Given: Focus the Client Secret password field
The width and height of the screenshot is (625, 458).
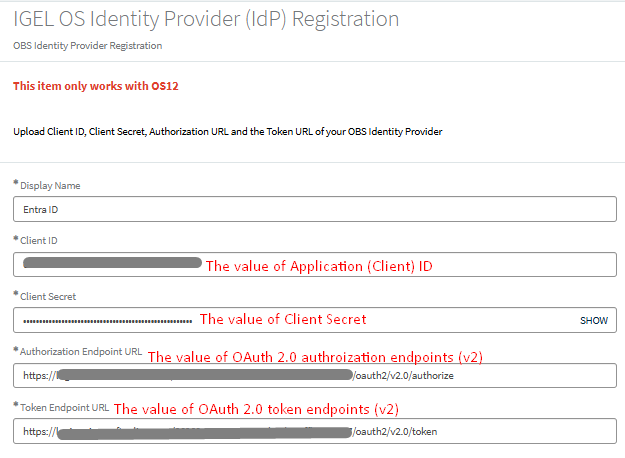Looking at the screenshot, I should [x=290, y=320].
